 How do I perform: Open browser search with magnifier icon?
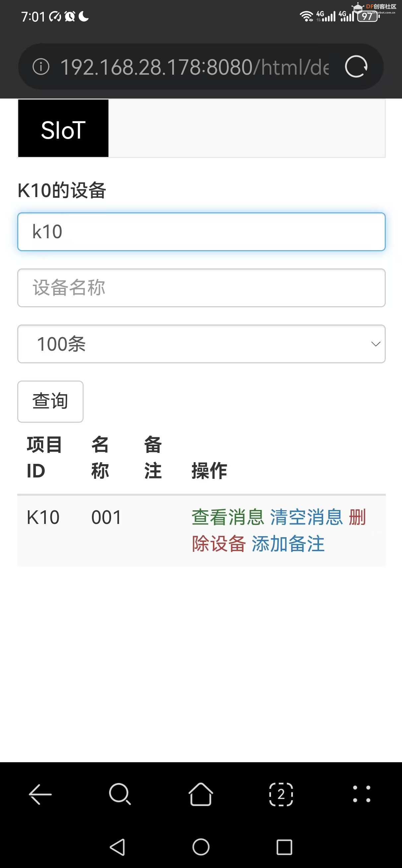tap(120, 794)
